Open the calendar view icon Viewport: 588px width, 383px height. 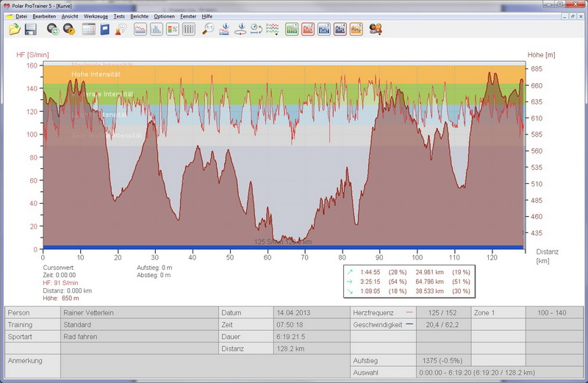89,29
